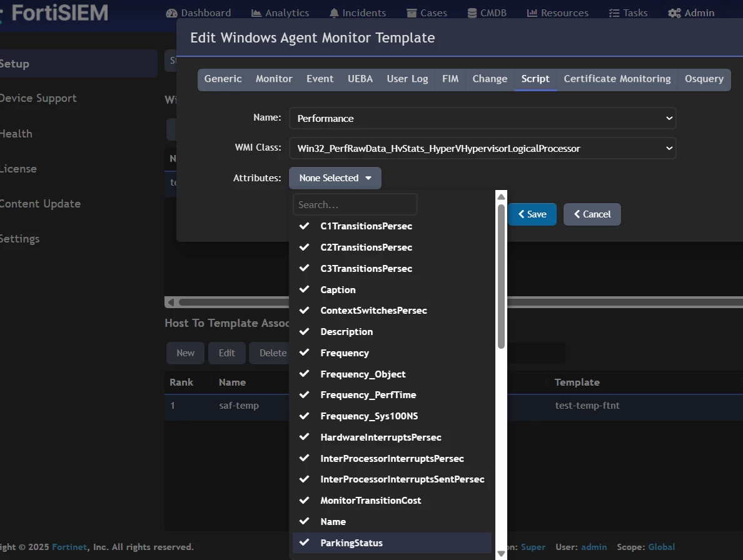
Task: Select the saf-temp table row
Action: tap(227, 406)
